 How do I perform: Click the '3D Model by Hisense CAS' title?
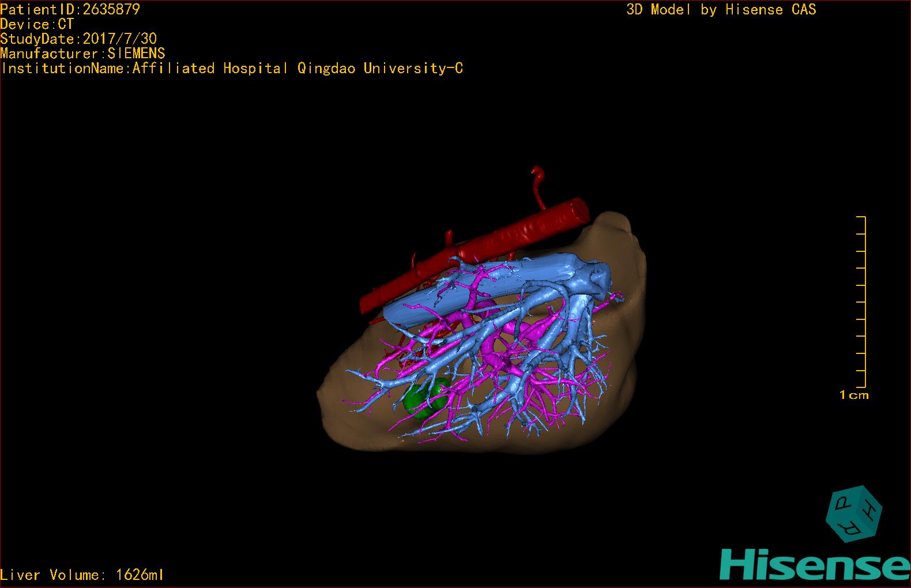[x=721, y=9]
